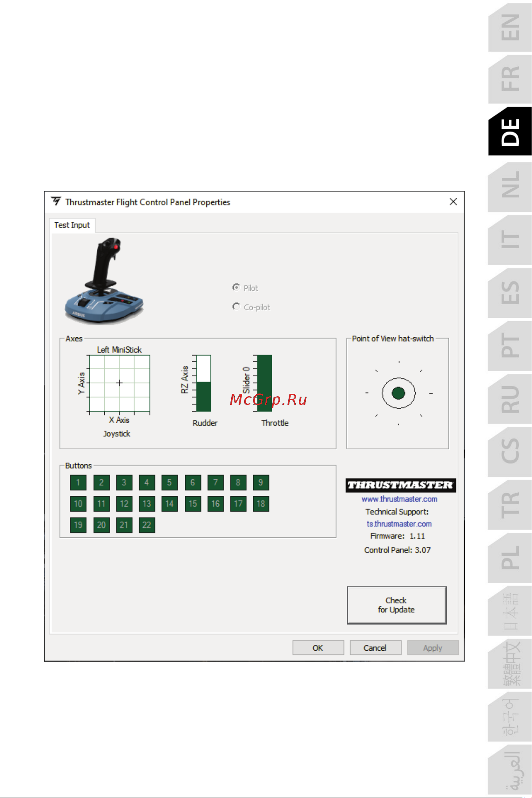Click button indicator 16
The image size is (532, 798).
click(x=215, y=504)
